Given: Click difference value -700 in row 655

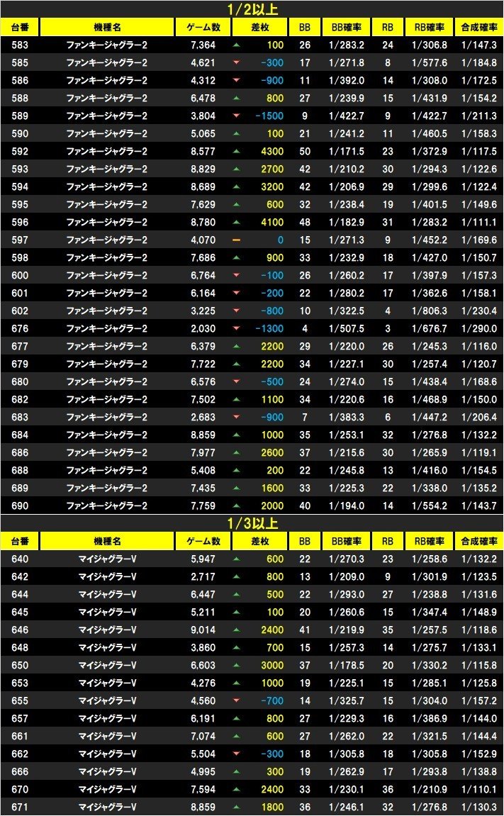Looking at the screenshot, I should (272, 700).
